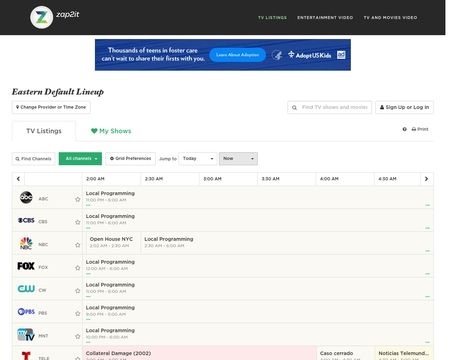Screen dimensions: 450x360
Task: Open FOX Local Programming listing
Action: tap(258, 266)
